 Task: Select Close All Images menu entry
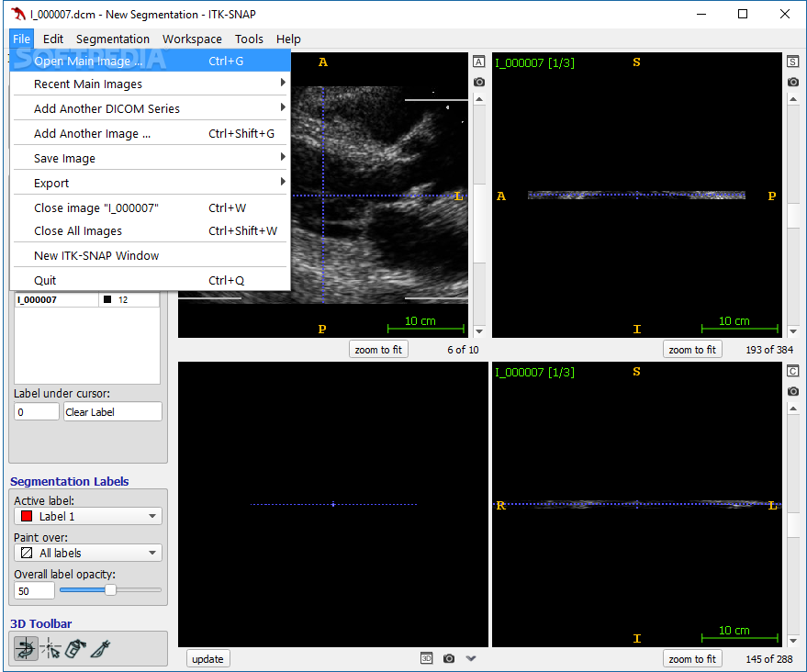(150, 231)
